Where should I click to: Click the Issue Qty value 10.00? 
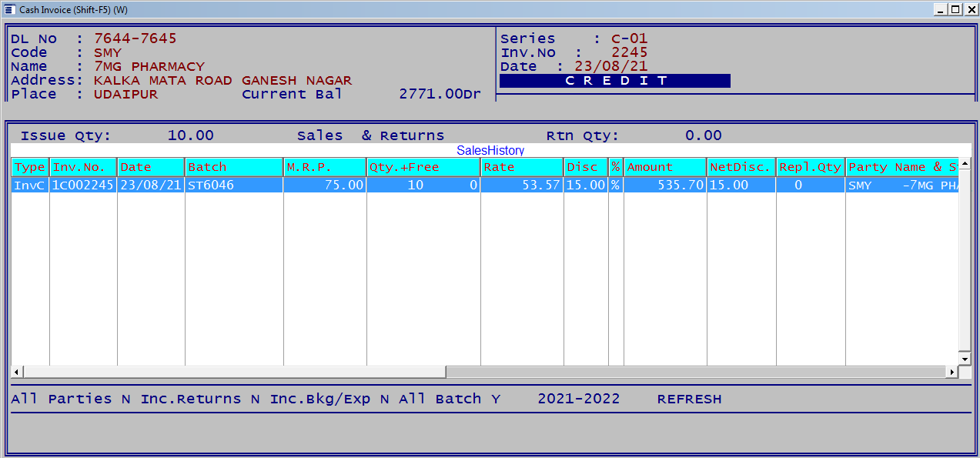191,135
